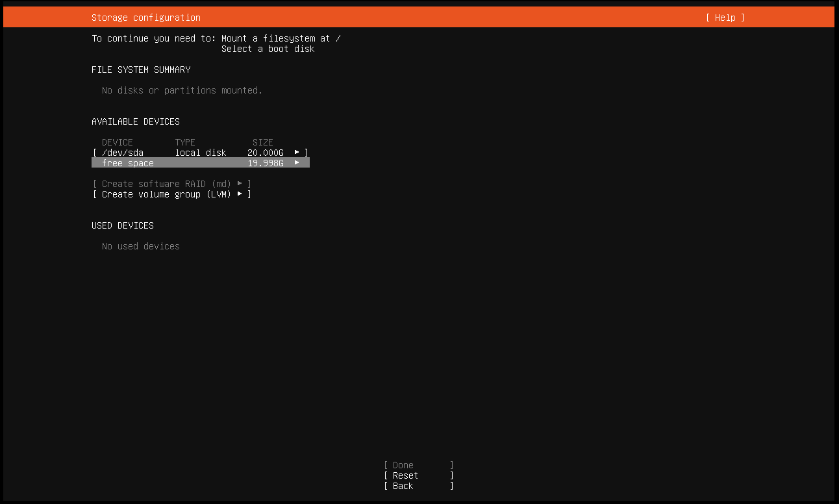This screenshot has width=839, height=504.
Task: Click the Done button
Action: [419, 465]
